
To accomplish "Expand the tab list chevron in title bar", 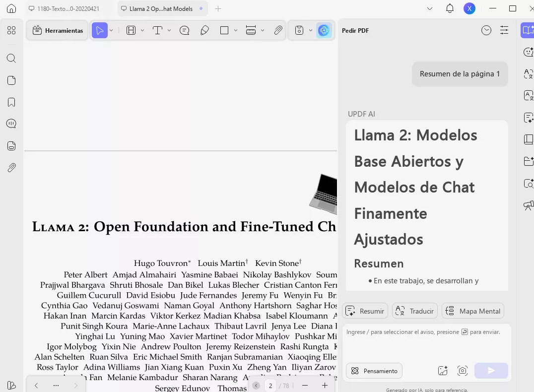I will pos(430,9).
